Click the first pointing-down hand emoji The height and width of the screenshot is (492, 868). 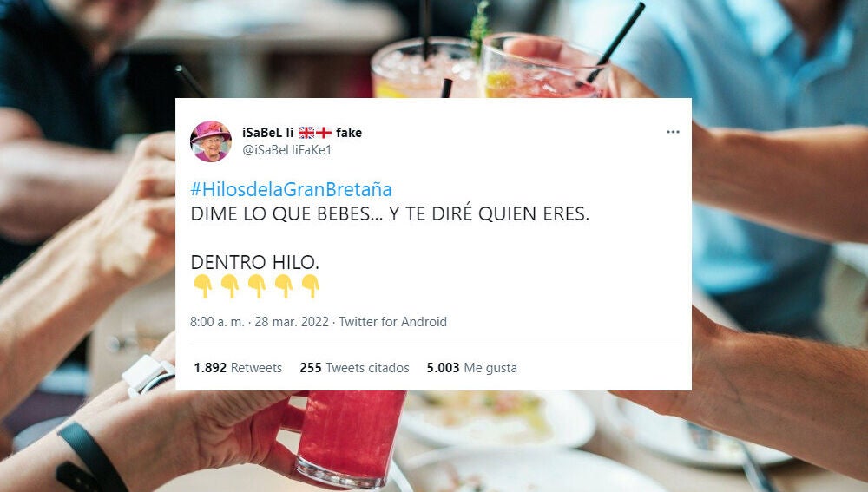[202, 286]
